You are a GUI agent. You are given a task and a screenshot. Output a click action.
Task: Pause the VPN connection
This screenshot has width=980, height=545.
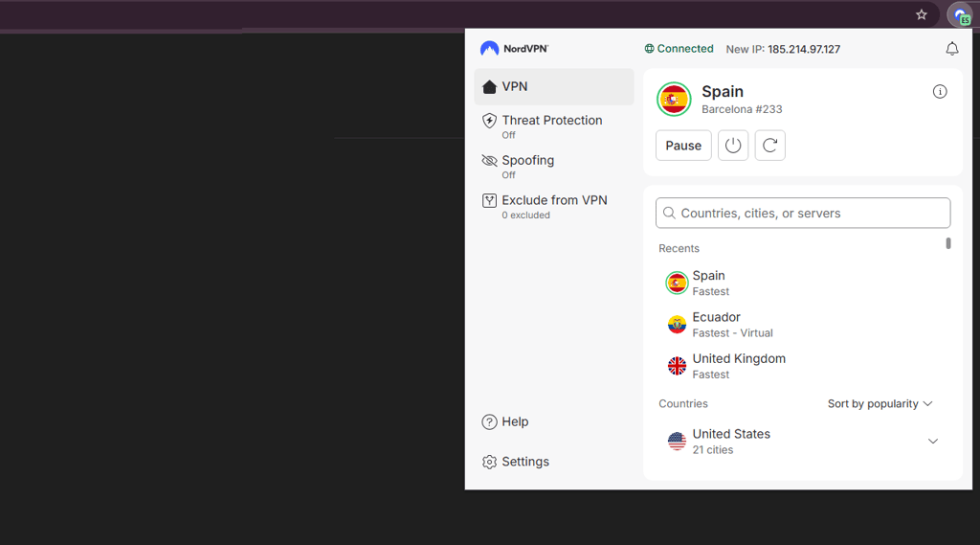[683, 146]
